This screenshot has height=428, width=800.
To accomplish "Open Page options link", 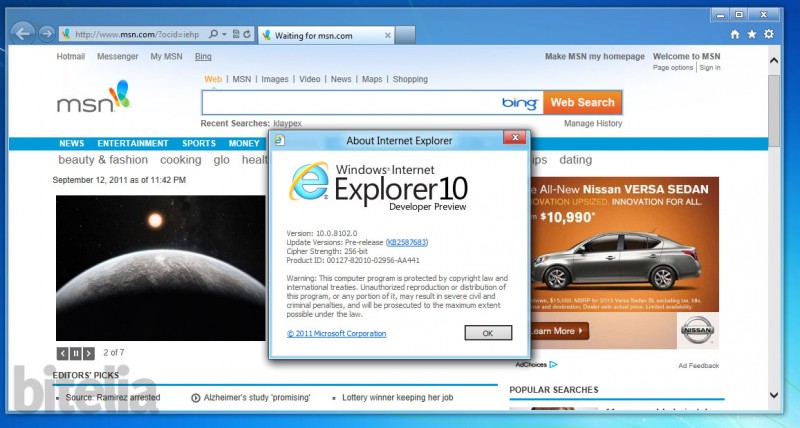I will pos(672,67).
